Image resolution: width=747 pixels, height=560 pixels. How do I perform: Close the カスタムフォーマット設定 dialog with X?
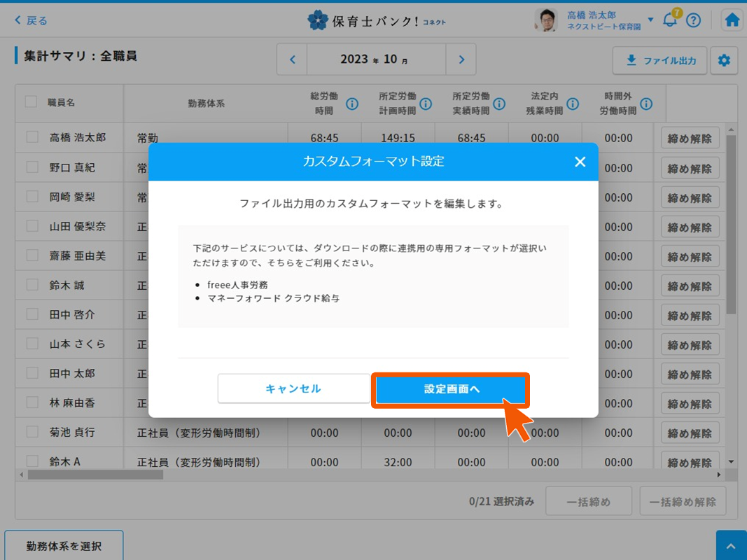click(580, 162)
